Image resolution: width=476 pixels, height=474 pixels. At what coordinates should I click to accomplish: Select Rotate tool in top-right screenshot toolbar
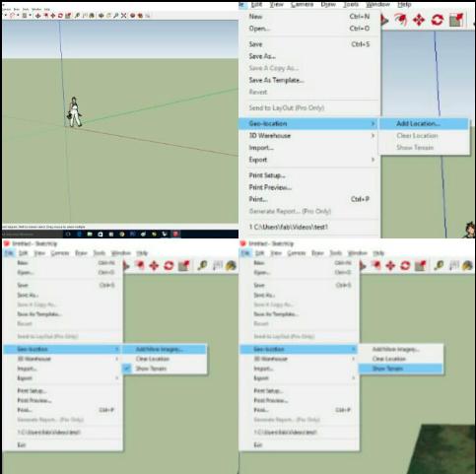(x=438, y=20)
